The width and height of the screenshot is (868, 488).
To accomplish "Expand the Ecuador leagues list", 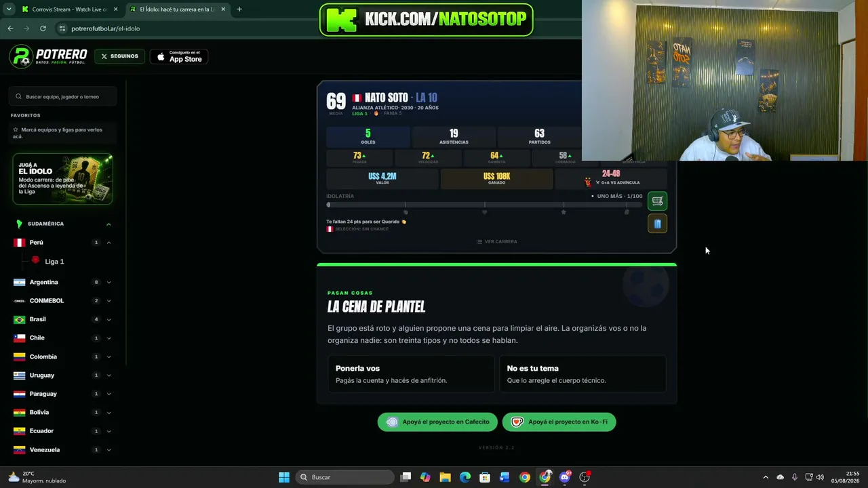I will [108, 431].
